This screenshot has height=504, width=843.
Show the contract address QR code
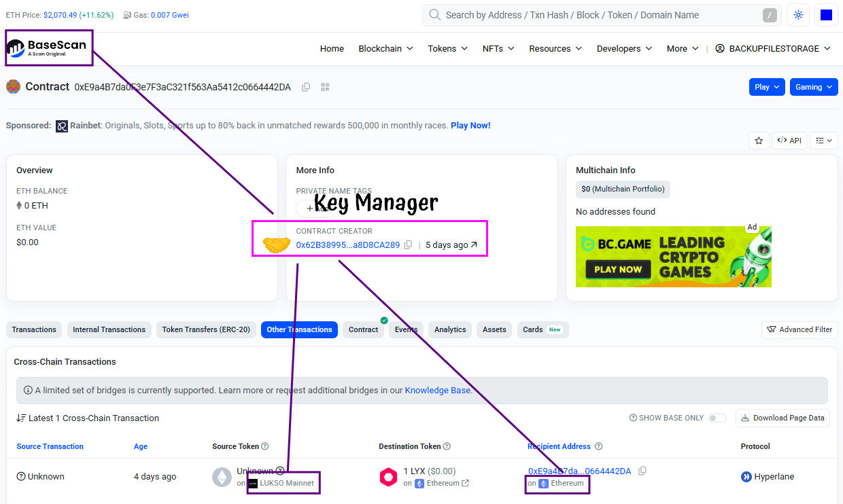(x=326, y=87)
